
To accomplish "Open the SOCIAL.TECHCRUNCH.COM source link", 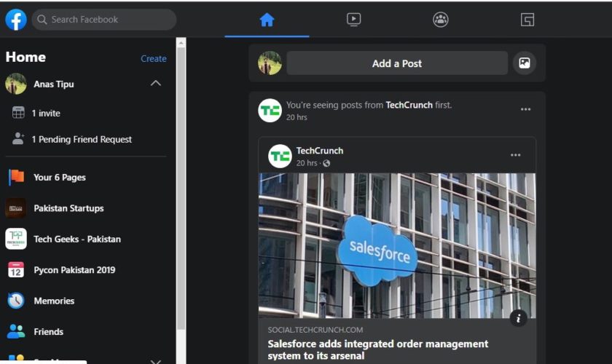I will (x=315, y=330).
